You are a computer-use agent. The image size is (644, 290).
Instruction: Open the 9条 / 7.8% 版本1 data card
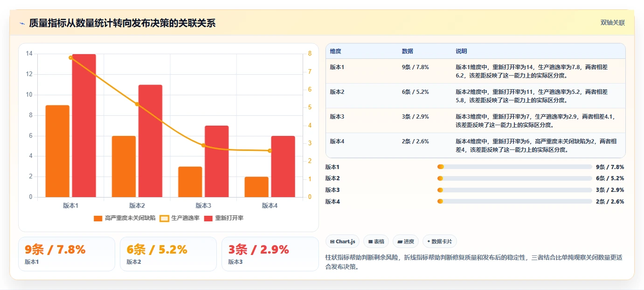(66, 254)
